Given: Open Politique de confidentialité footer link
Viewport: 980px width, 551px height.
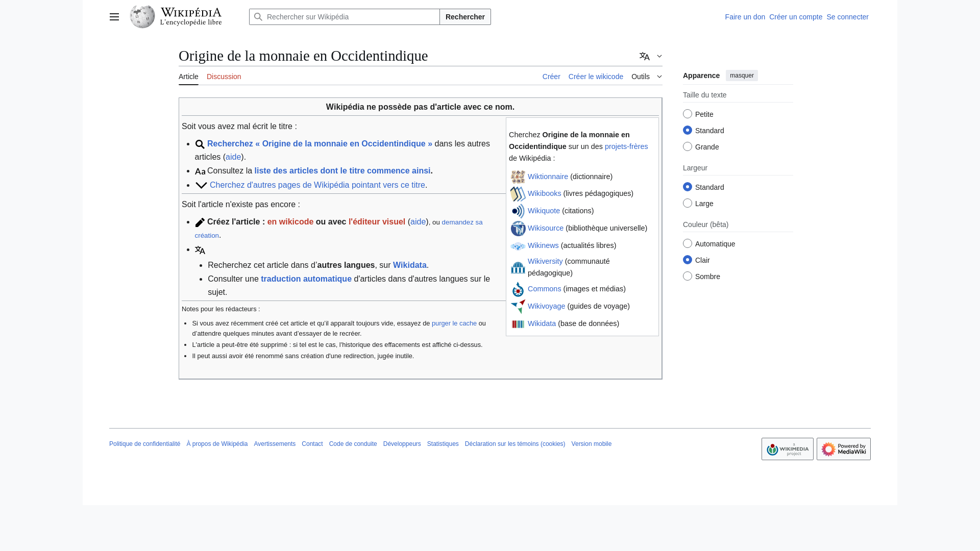Looking at the screenshot, I should tap(144, 444).
